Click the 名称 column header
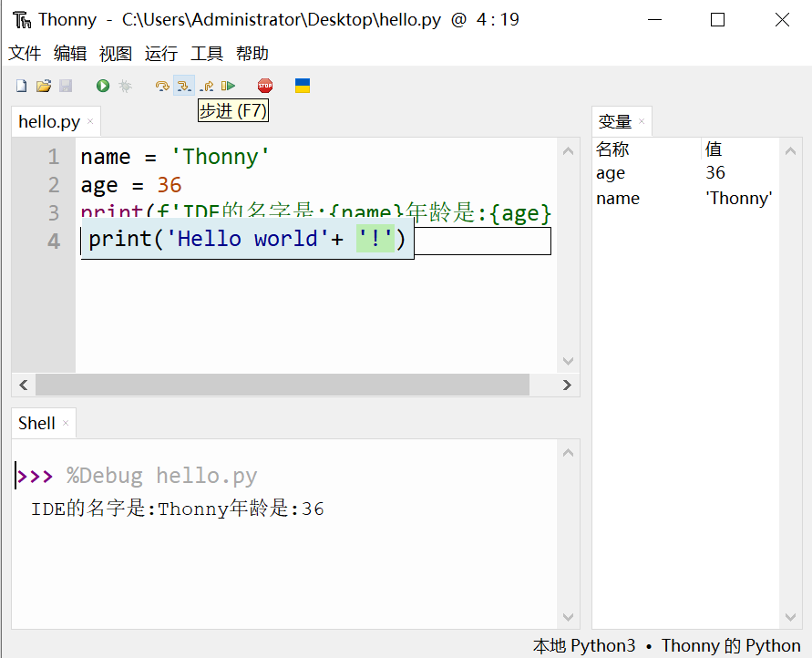 [647, 149]
